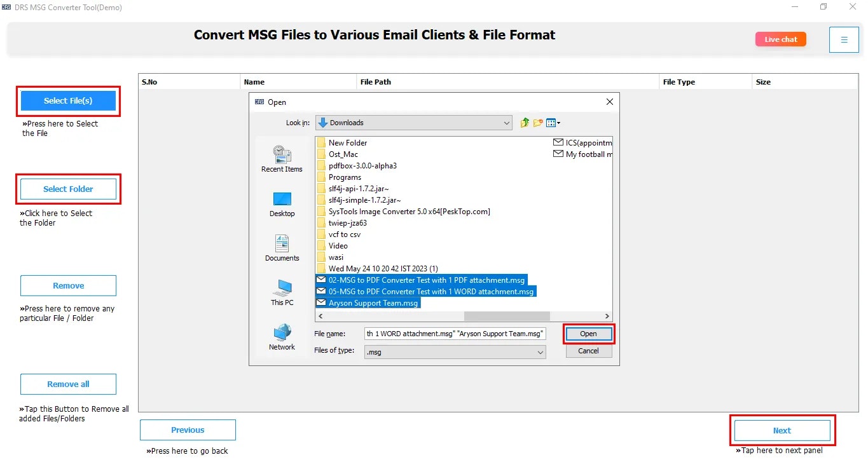The width and height of the screenshot is (868, 462).
Task: Select the New Folder folder
Action: pyautogui.click(x=342, y=143)
